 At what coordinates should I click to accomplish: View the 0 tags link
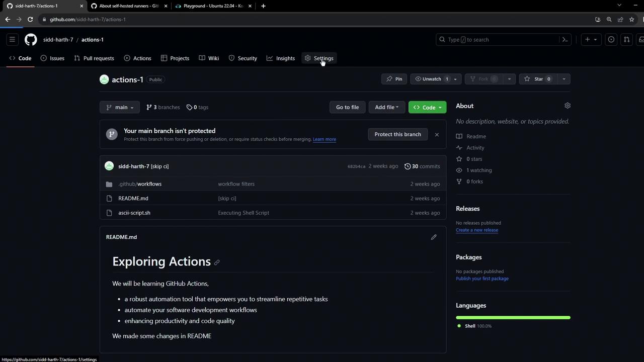tap(197, 107)
